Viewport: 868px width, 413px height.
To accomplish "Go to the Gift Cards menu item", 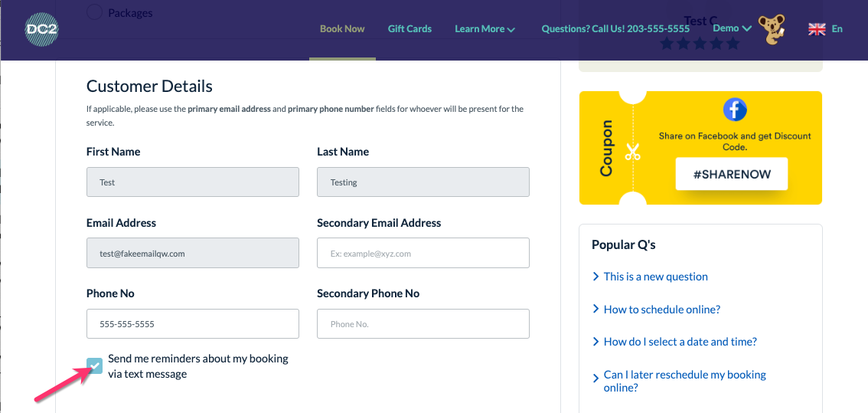I will coord(410,29).
